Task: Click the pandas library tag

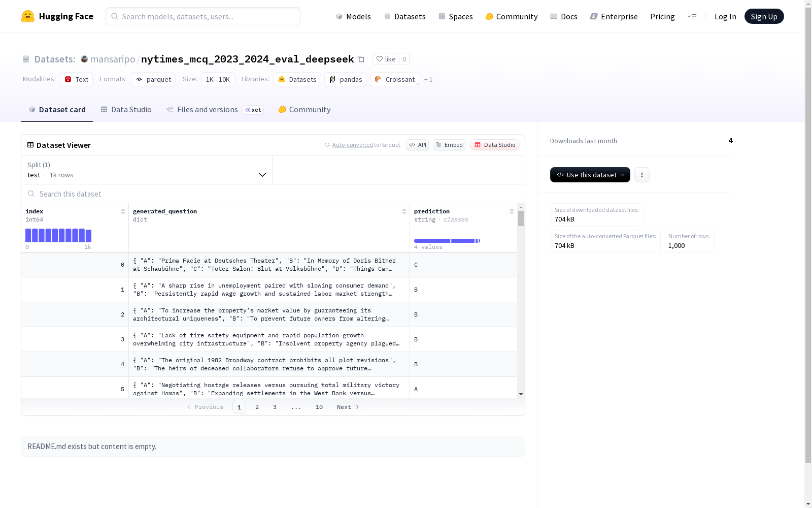Action: click(x=346, y=79)
